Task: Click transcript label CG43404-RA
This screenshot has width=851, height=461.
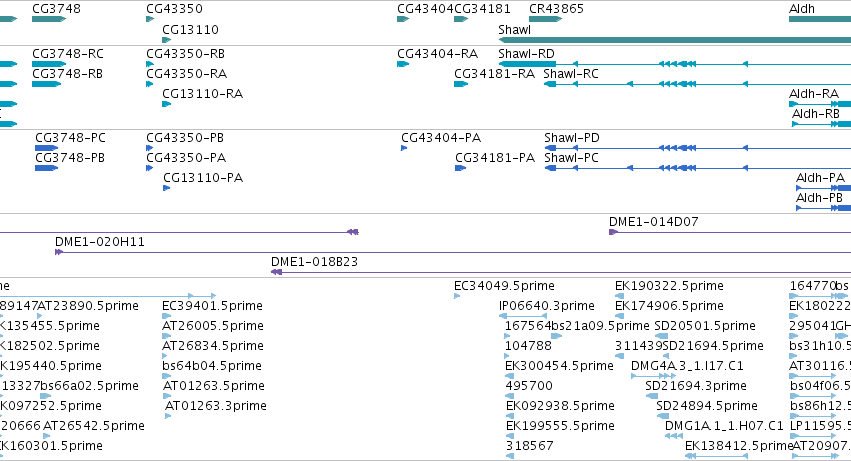Action: (x=437, y=54)
